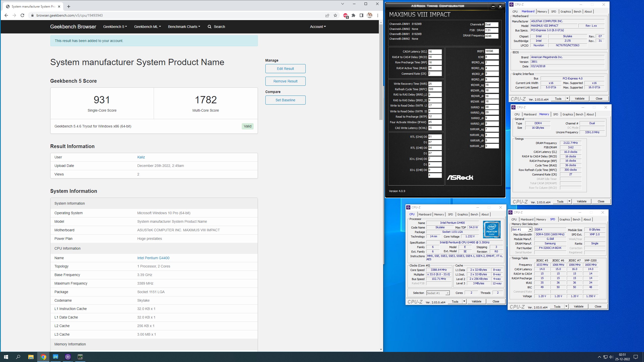
Task: Open the Chrome profile avatar
Action: pos(370,15)
